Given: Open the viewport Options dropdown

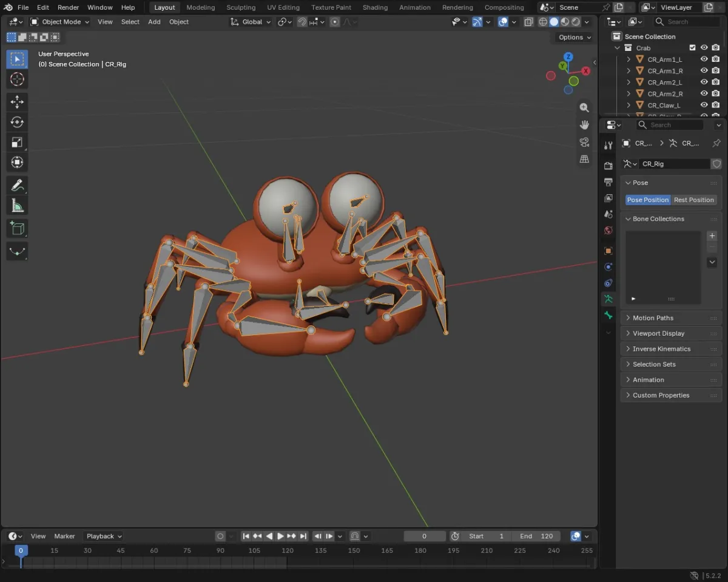Looking at the screenshot, I should (574, 37).
